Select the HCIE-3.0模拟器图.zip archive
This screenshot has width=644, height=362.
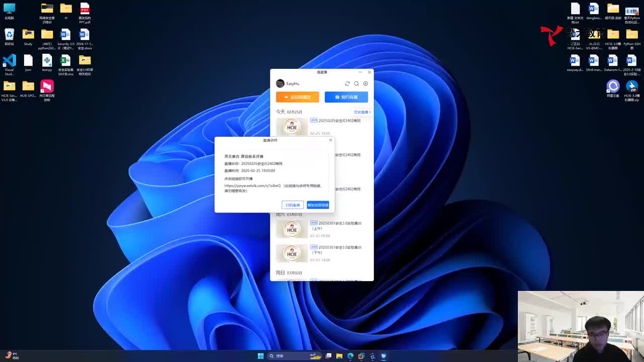(x=632, y=91)
